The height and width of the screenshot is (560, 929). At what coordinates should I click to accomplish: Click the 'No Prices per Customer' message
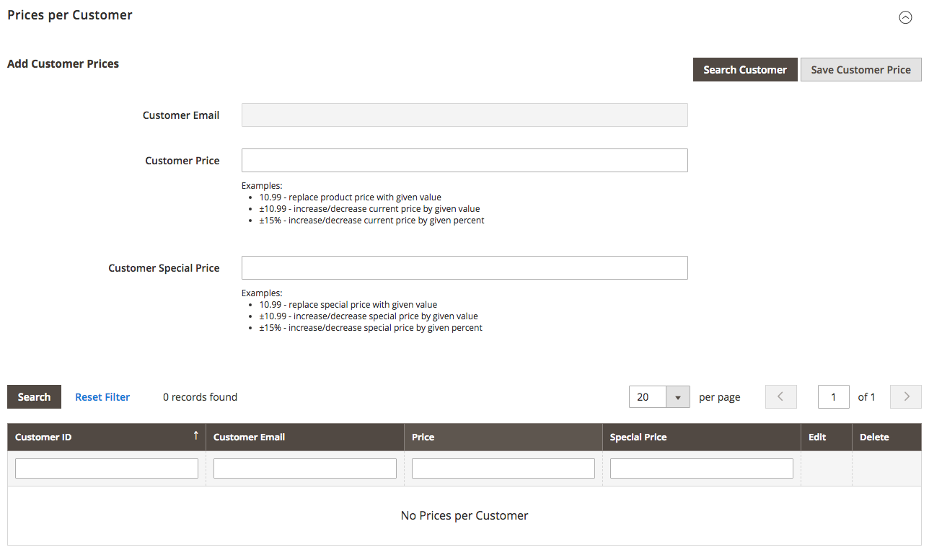pyautogui.click(x=464, y=515)
